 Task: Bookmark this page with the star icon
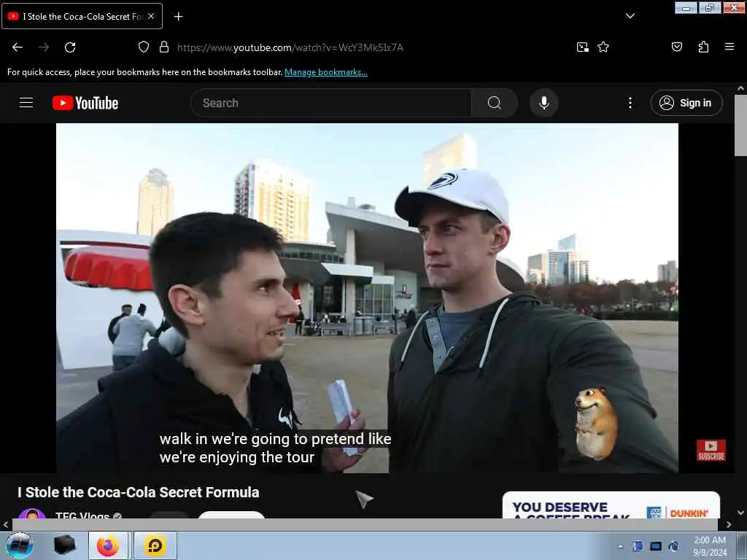coord(603,47)
